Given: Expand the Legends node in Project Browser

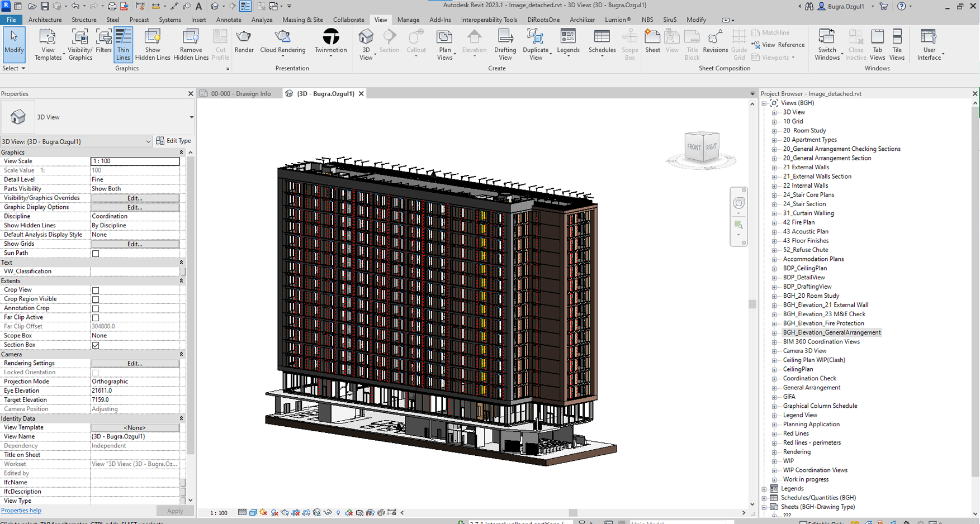Looking at the screenshot, I should coord(764,489).
